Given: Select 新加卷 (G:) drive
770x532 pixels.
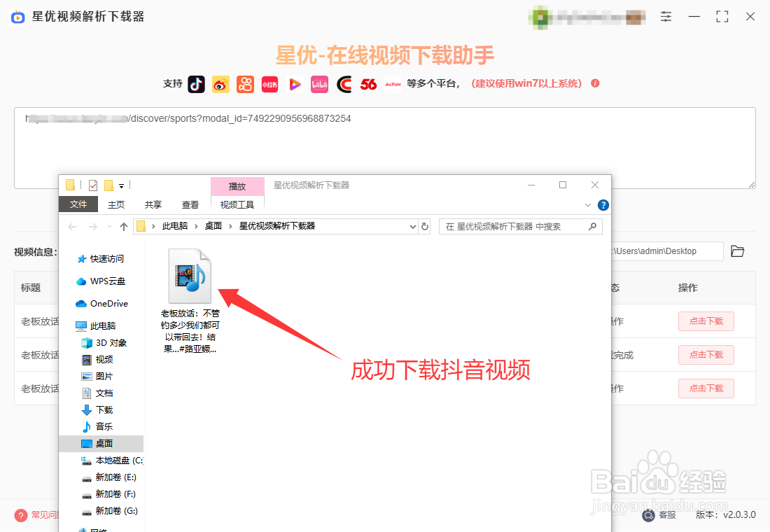Looking at the screenshot, I should tap(109, 511).
